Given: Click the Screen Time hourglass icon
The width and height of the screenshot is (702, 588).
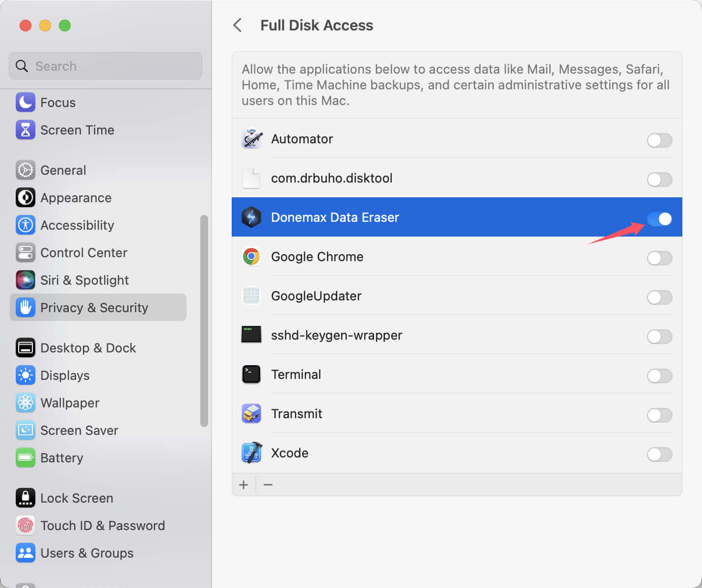Looking at the screenshot, I should click(x=25, y=130).
